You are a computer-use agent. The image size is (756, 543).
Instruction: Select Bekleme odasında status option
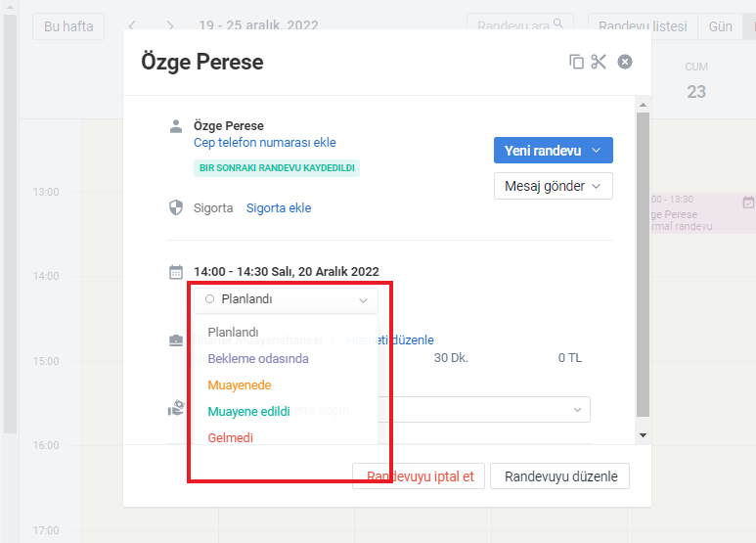tap(258, 359)
